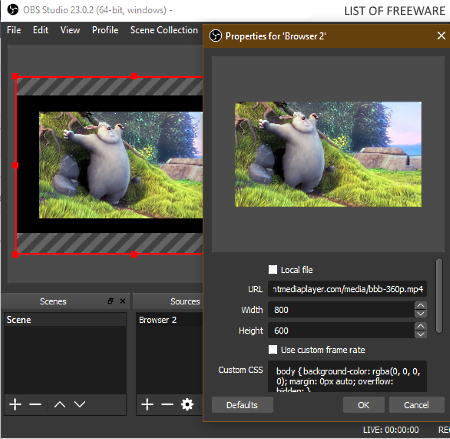Remove the selected scene with minus icon

coord(35,404)
